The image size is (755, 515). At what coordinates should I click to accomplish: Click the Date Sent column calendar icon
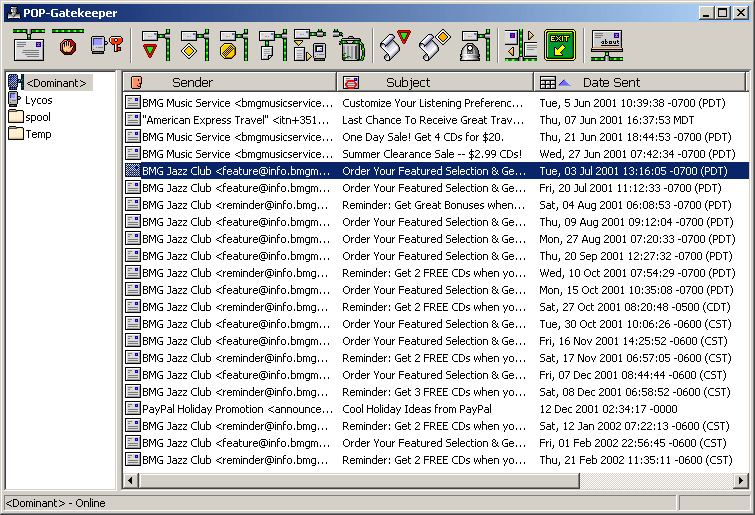point(547,83)
